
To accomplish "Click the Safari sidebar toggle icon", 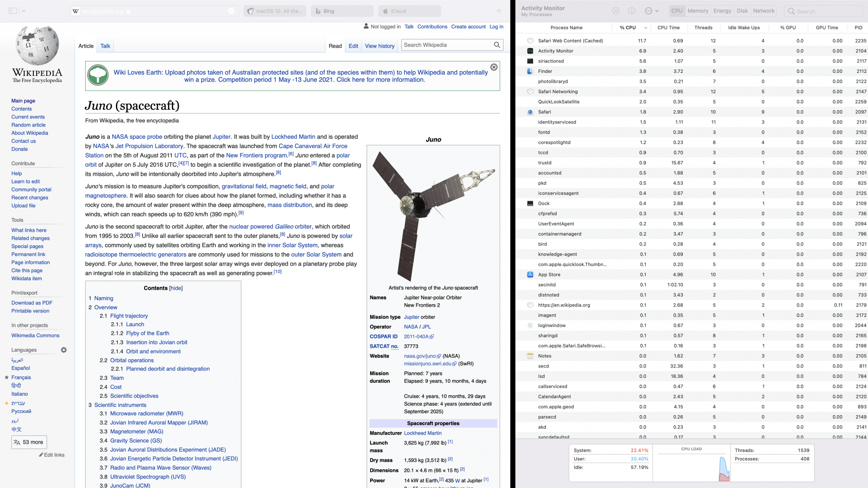I will (13, 11).
